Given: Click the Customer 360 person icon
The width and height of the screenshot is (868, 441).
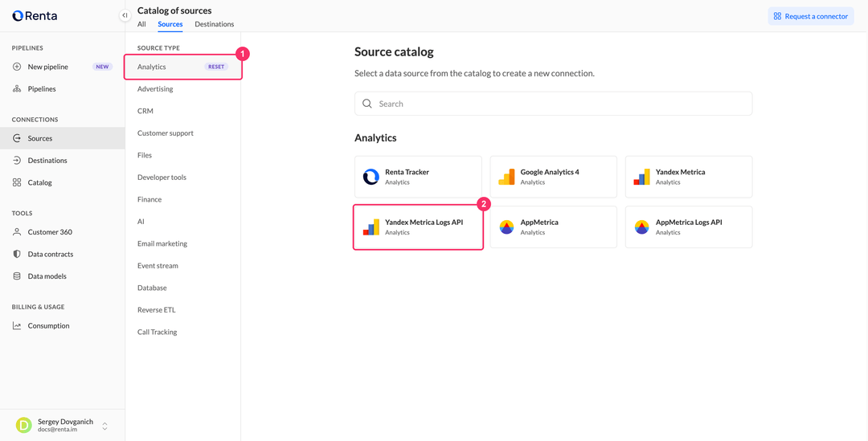Looking at the screenshot, I should pyautogui.click(x=17, y=232).
